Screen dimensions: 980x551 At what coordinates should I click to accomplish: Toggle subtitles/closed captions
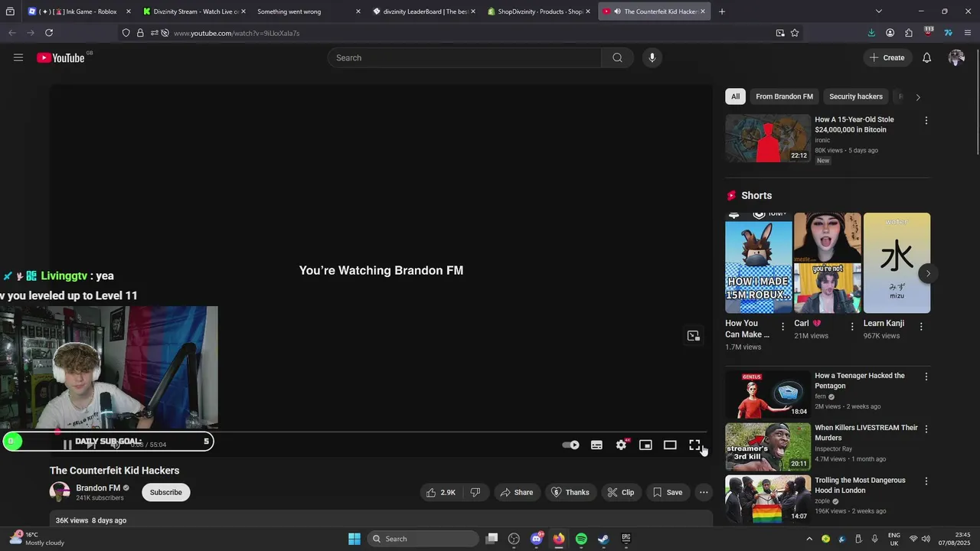(x=596, y=445)
